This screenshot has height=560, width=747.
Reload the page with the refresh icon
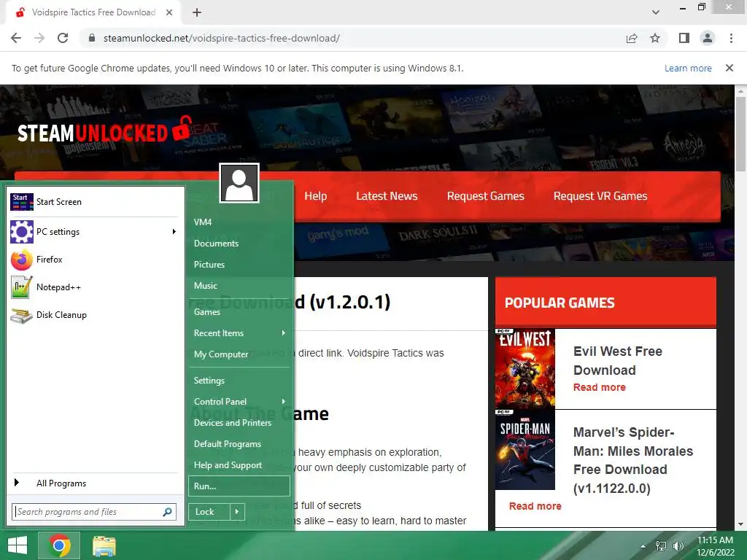(x=63, y=38)
